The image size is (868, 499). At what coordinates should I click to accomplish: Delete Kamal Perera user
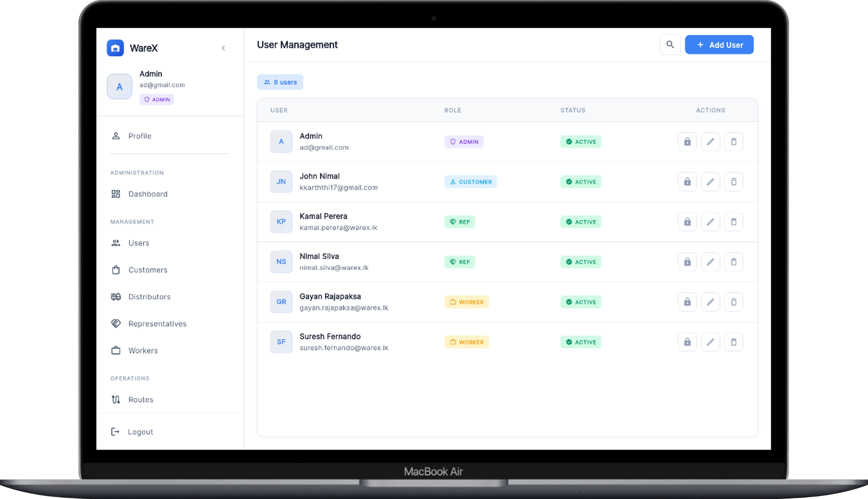pos(734,222)
